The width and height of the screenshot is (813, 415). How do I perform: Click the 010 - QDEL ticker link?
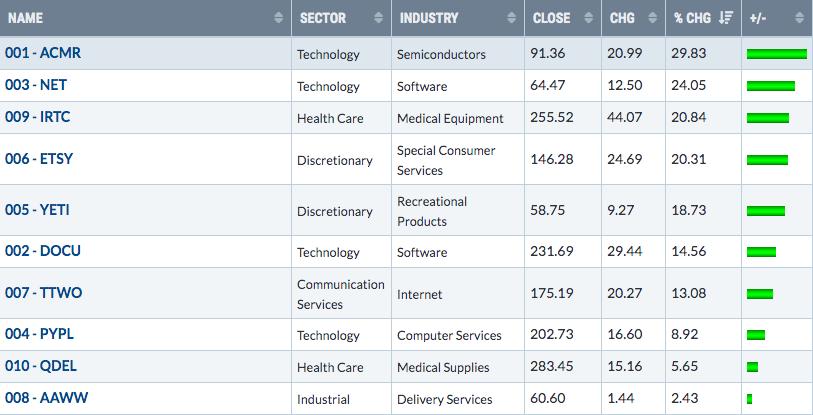pyautogui.click(x=40, y=366)
